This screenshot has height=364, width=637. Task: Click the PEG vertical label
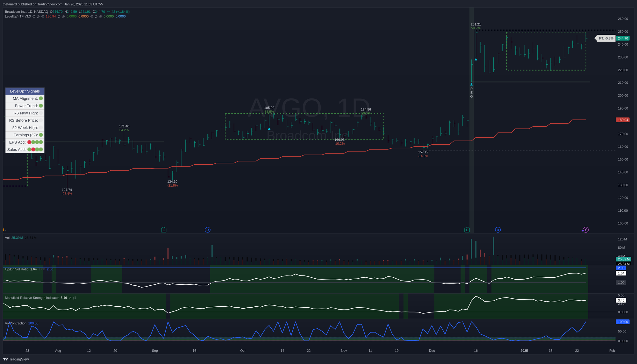click(471, 93)
